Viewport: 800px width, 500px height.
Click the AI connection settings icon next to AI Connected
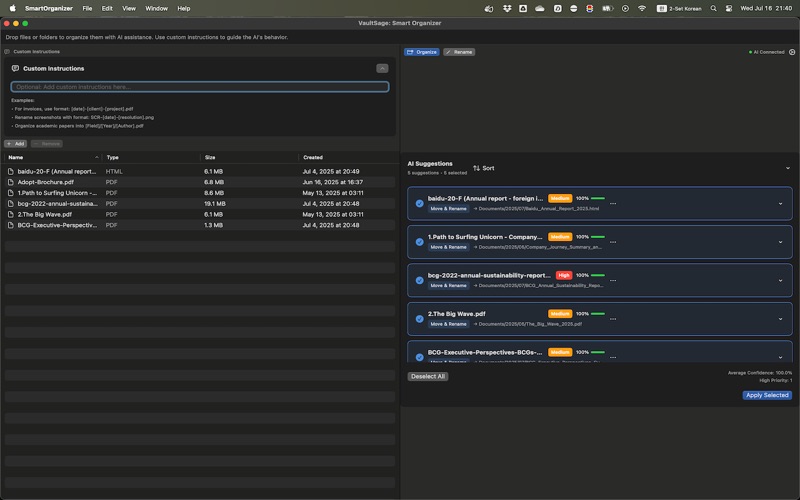click(x=792, y=52)
